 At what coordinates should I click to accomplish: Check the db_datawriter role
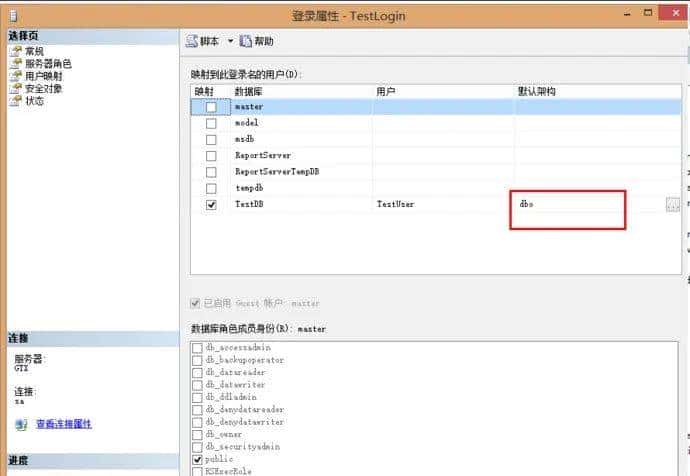tap(197, 385)
